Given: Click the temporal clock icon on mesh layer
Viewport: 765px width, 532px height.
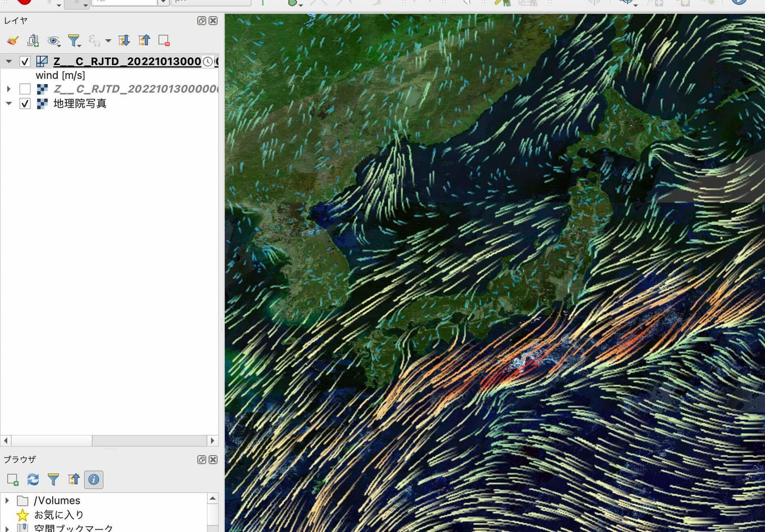Looking at the screenshot, I should (208, 61).
